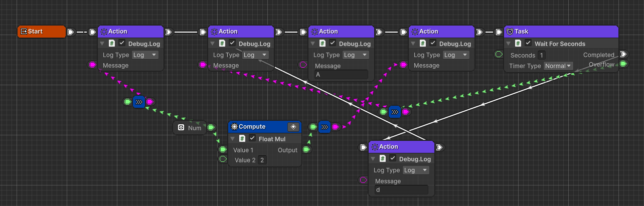Screen dimensions: 644x206
Task: Open the Timer Type Normal dropdown
Action: [x=558, y=66]
